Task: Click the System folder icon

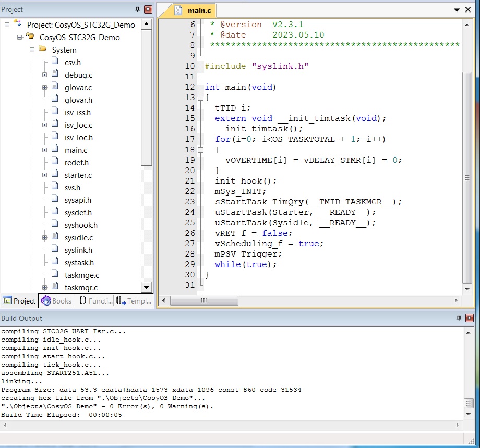Action: 42,49
